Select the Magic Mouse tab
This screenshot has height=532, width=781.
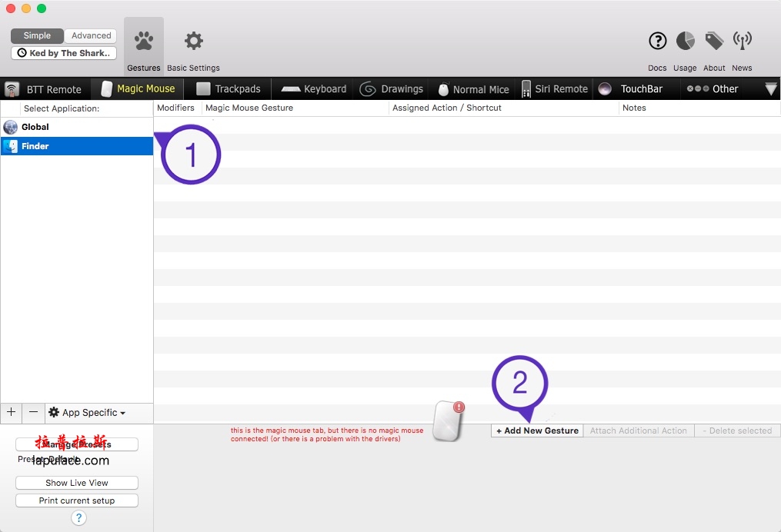pos(139,89)
